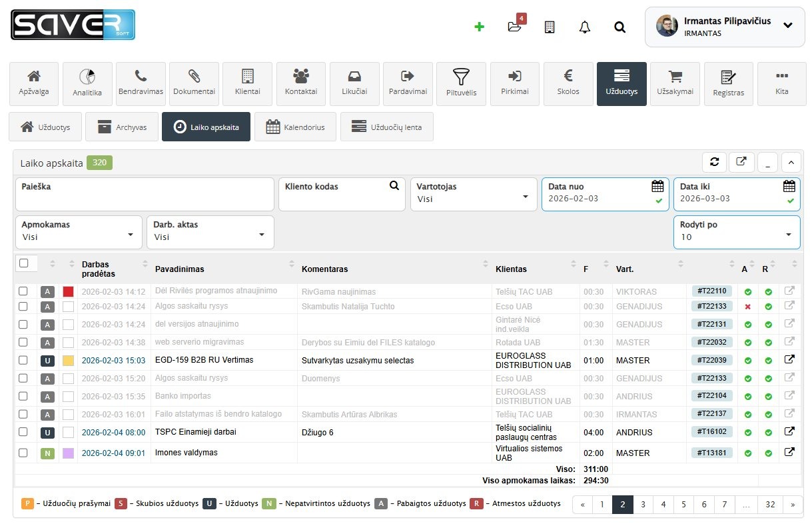Open the EGD-159 B2B RU Vertimas row link icon
812x530 pixels.
pyautogui.click(x=789, y=360)
